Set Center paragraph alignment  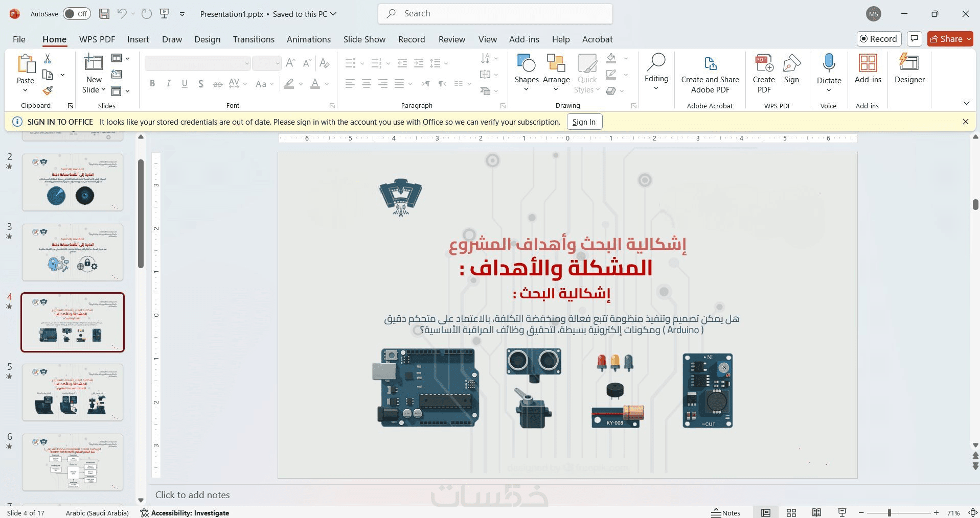click(367, 84)
